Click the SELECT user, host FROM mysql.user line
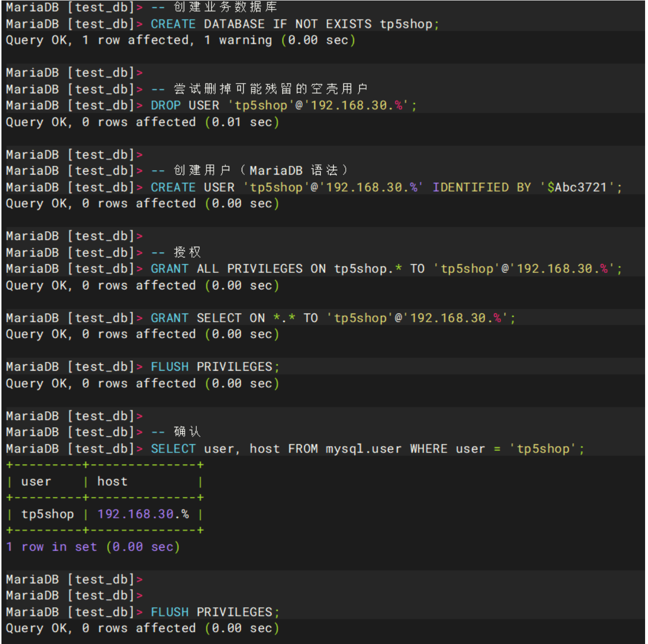Viewport: 648px width, 644px height. 368,449
